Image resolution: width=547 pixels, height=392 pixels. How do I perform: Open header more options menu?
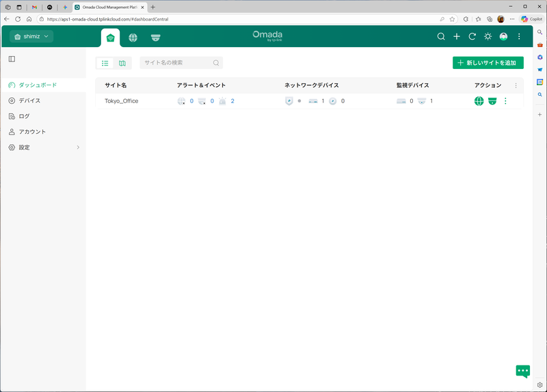point(519,36)
